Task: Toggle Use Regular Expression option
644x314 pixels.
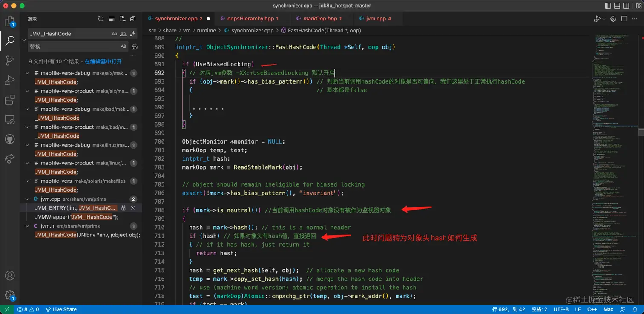Action: coord(132,34)
